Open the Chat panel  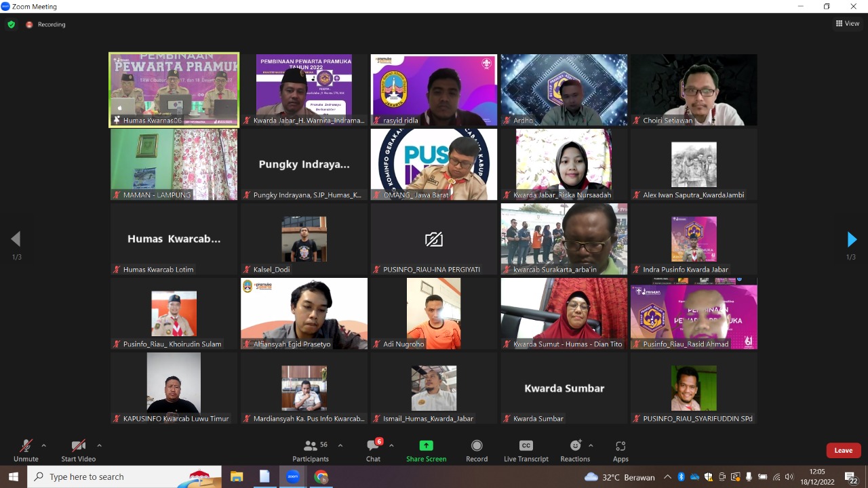(373, 450)
